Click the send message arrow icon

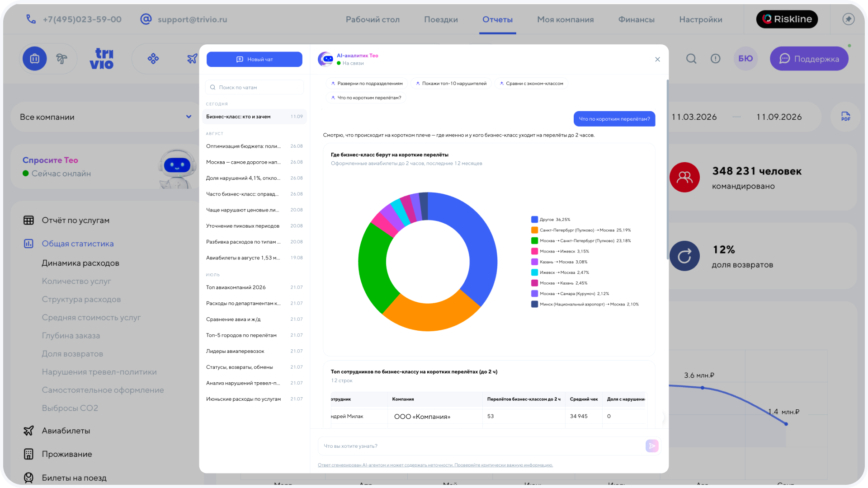coord(652,446)
